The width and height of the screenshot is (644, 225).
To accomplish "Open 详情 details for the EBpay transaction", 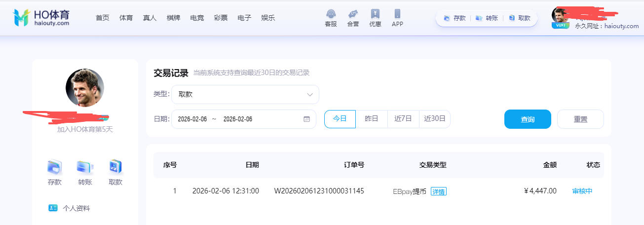I will click(x=438, y=191).
